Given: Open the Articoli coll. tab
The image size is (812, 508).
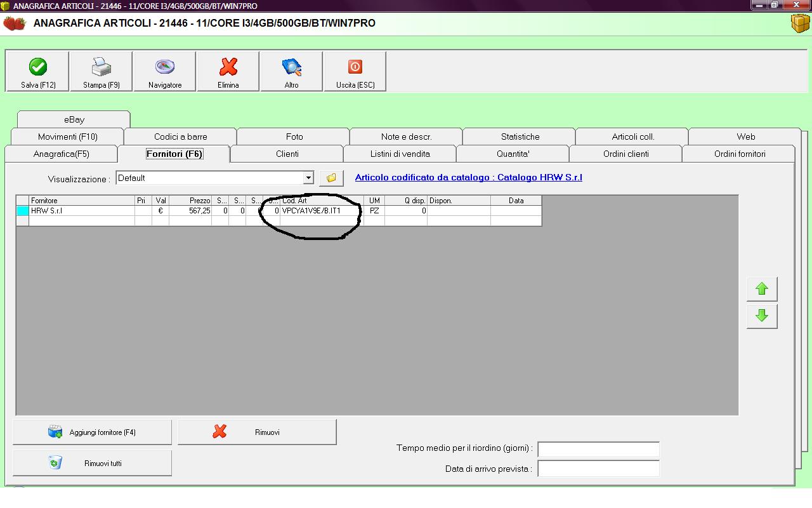Looking at the screenshot, I should (633, 137).
